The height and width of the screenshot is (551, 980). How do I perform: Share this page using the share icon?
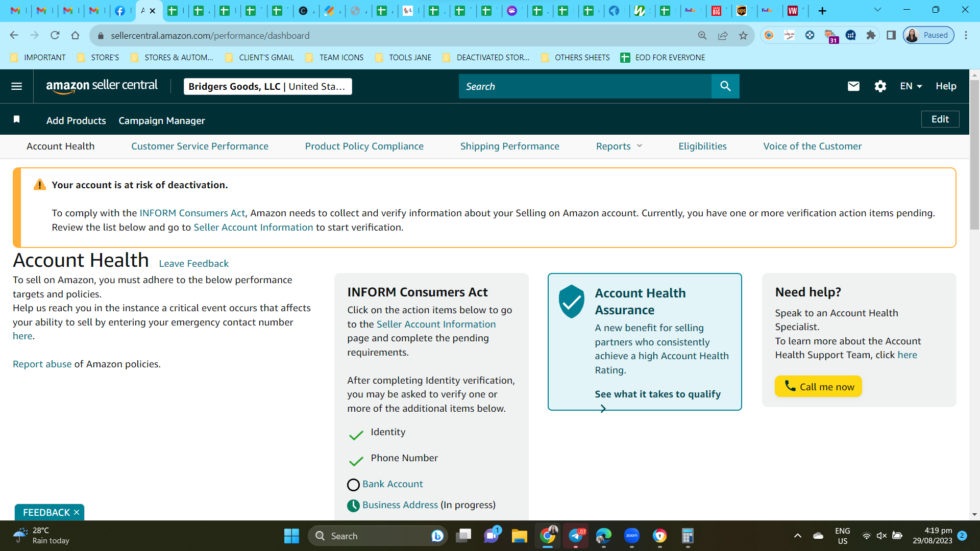point(723,35)
